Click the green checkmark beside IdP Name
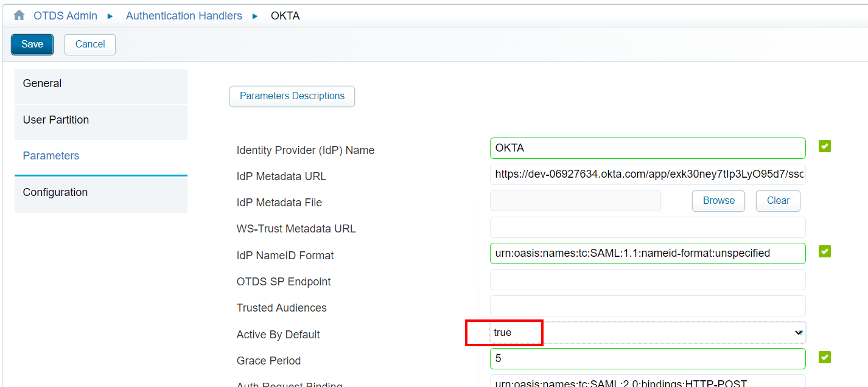This screenshot has height=387, width=868. click(824, 146)
